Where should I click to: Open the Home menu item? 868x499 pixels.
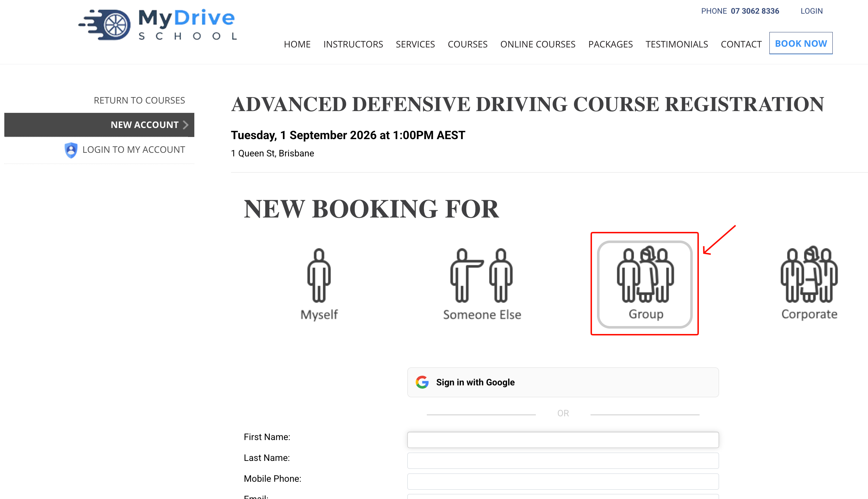point(297,44)
